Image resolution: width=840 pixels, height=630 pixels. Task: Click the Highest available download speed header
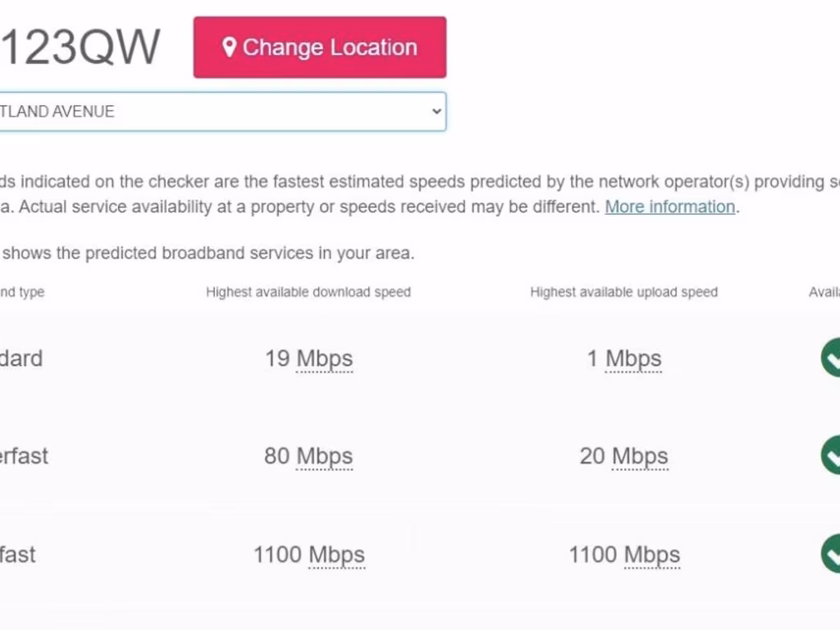tap(308, 292)
